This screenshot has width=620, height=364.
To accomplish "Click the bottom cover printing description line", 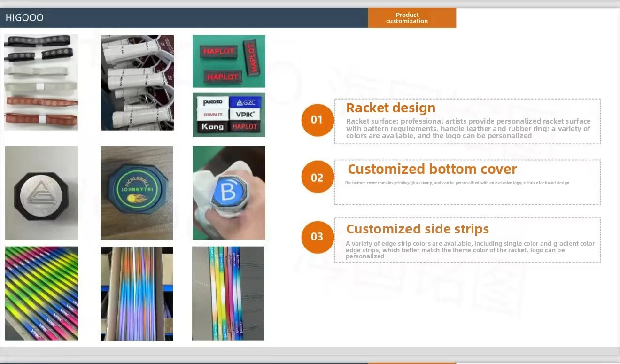I will [x=457, y=183].
